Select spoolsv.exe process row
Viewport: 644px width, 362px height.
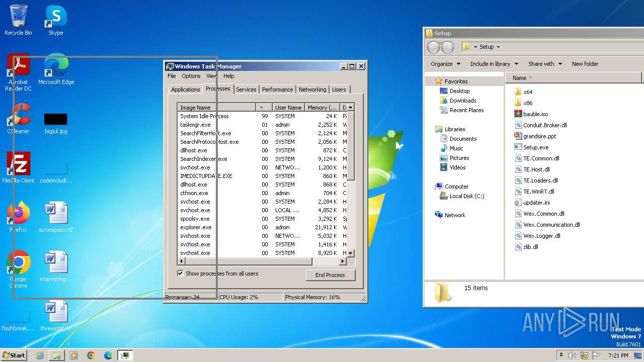click(x=262, y=219)
